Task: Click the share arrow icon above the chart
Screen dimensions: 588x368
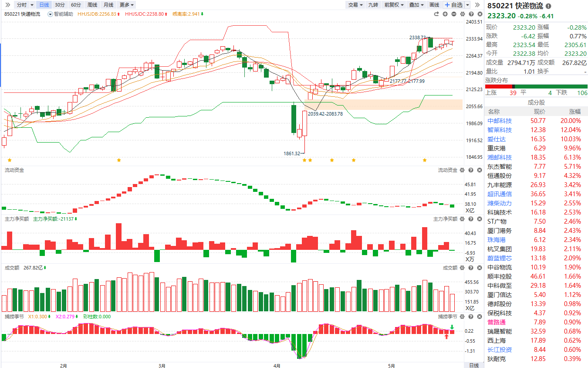Action: (x=436, y=14)
